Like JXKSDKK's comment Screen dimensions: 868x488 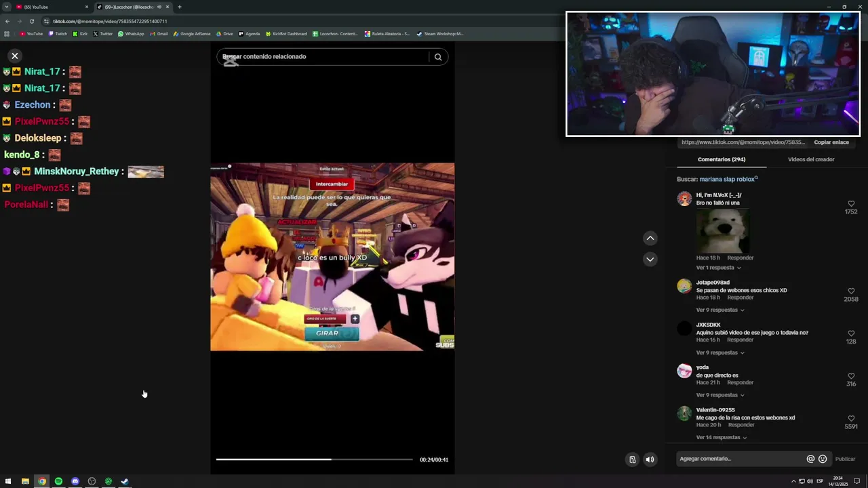[x=851, y=333]
